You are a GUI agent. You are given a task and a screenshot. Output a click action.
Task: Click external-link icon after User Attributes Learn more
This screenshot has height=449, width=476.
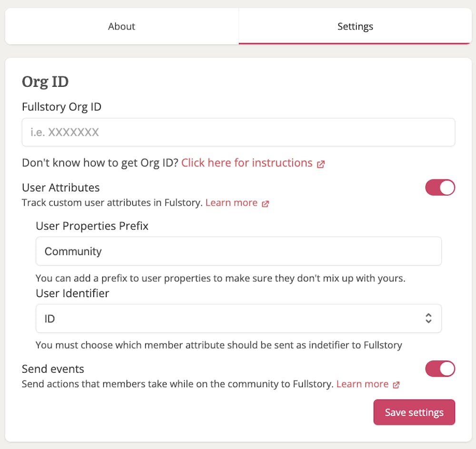[266, 204]
